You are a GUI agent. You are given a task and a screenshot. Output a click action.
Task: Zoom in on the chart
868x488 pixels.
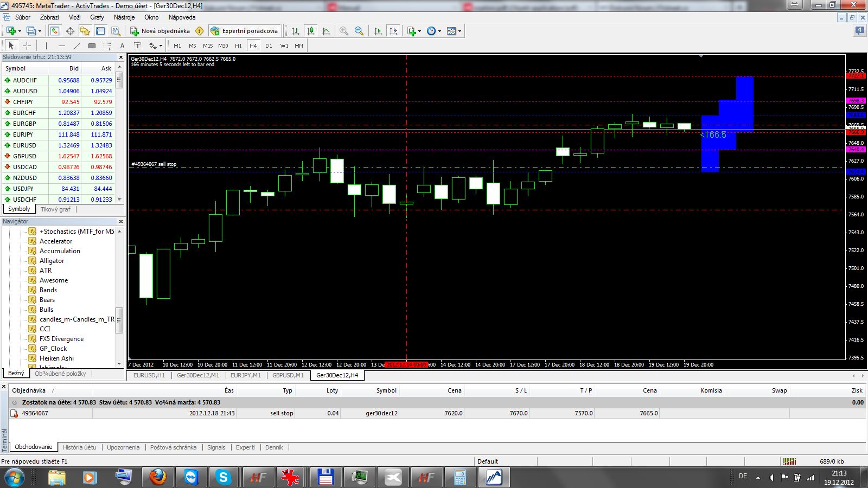coord(344,31)
